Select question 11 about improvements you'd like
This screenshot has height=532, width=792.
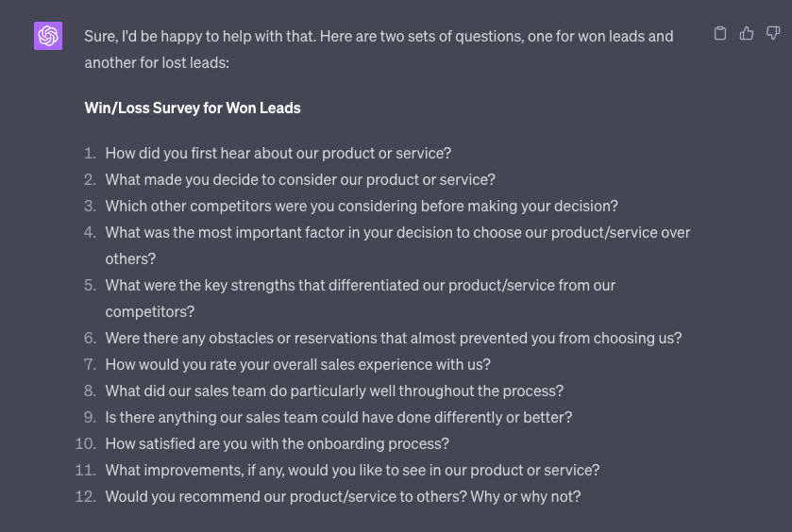pos(352,470)
